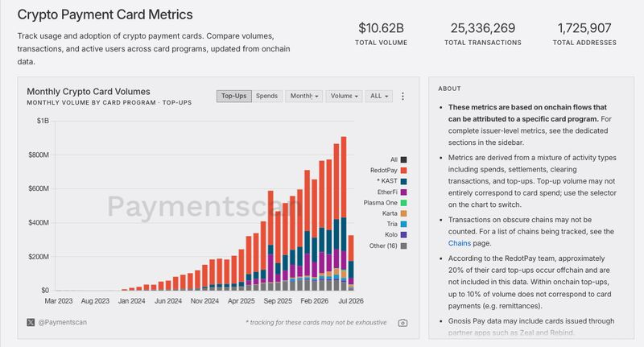Click the Karta legend label
Viewport: 644px width, 347px height.
(x=390, y=213)
